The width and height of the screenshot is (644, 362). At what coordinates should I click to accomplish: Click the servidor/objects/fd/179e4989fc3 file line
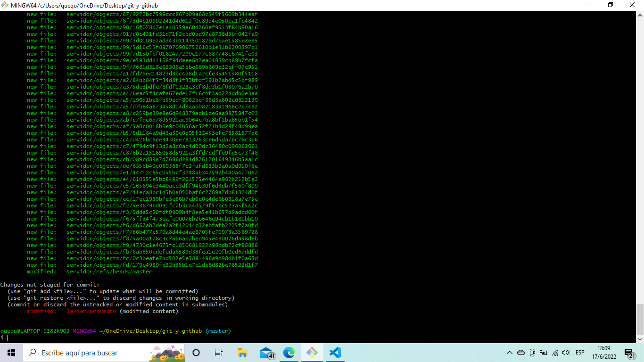click(x=142, y=265)
